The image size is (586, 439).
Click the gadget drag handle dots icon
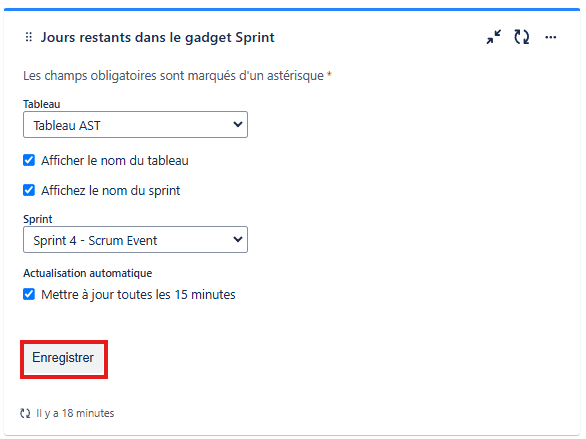(29, 37)
